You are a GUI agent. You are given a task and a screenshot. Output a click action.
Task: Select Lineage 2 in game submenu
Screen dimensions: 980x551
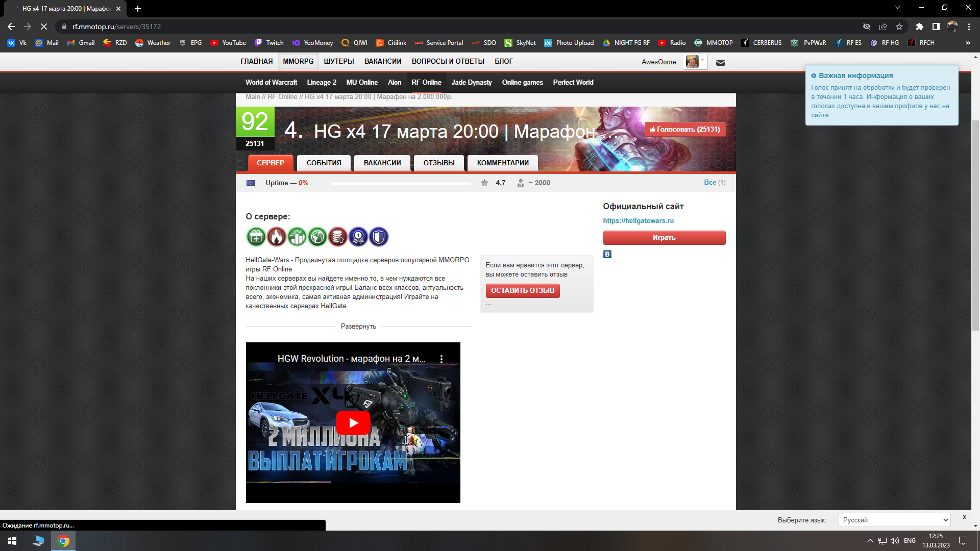tap(322, 82)
